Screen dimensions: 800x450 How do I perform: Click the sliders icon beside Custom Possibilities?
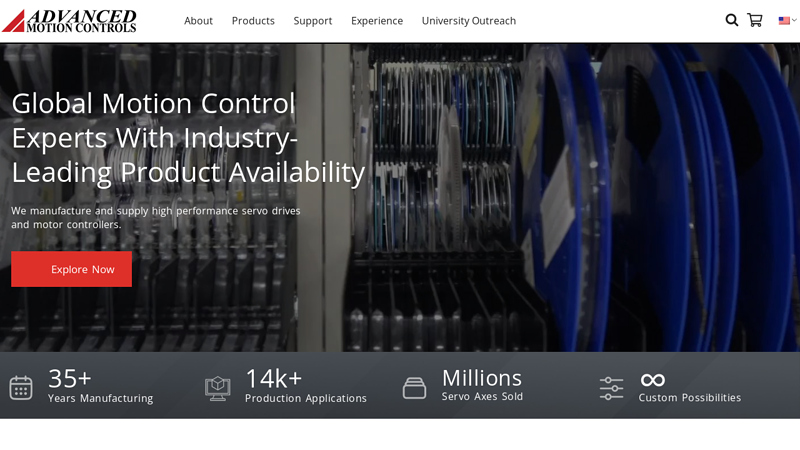tap(611, 388)
